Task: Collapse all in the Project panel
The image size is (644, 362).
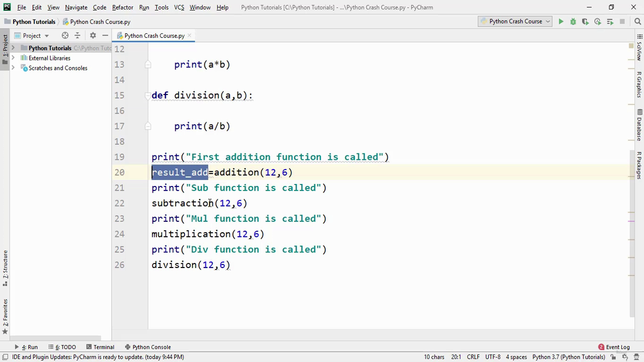Action: [77, 36]
